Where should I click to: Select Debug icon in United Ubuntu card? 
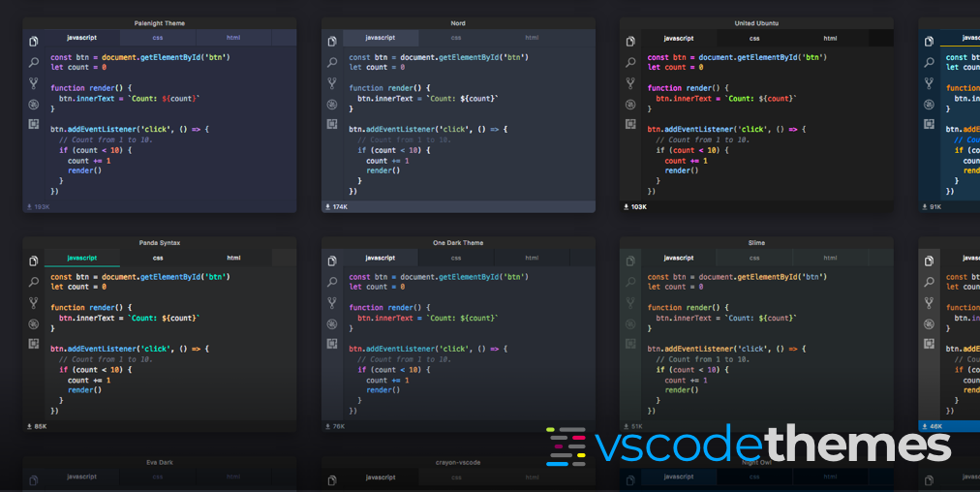click(630, 104)
